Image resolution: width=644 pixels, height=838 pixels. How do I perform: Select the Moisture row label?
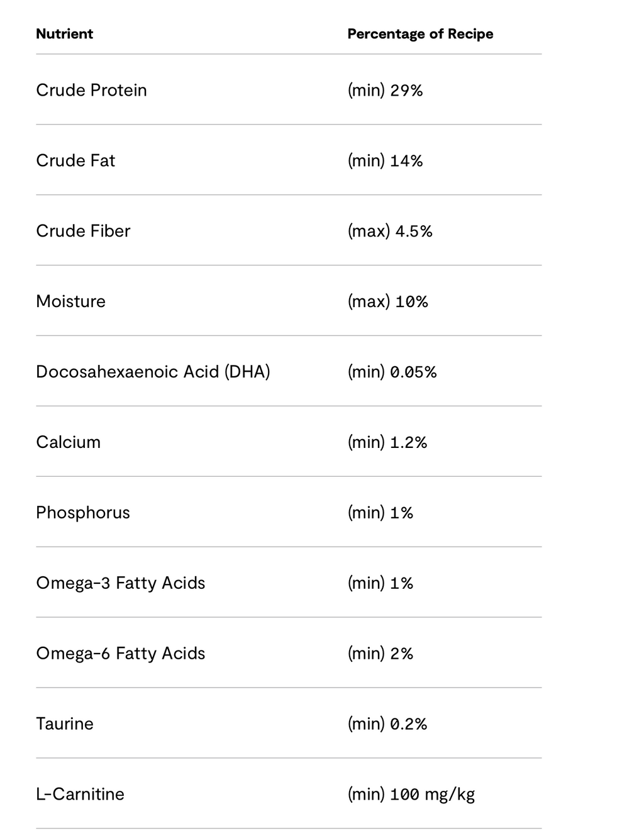tap(70, 301)
